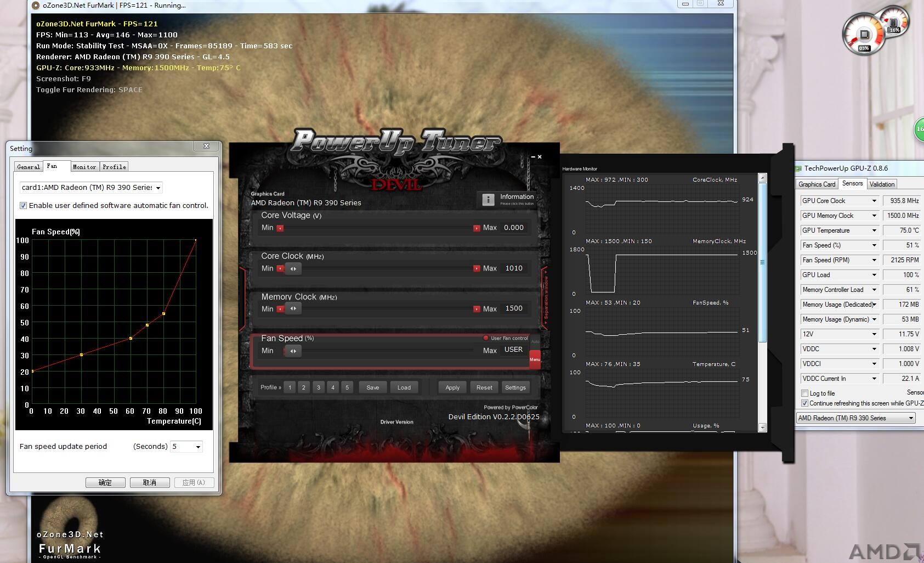Click Memory Clock Min red arrow
The height and width of the screenshot is (563, 924).
click(x=280, y=309)
